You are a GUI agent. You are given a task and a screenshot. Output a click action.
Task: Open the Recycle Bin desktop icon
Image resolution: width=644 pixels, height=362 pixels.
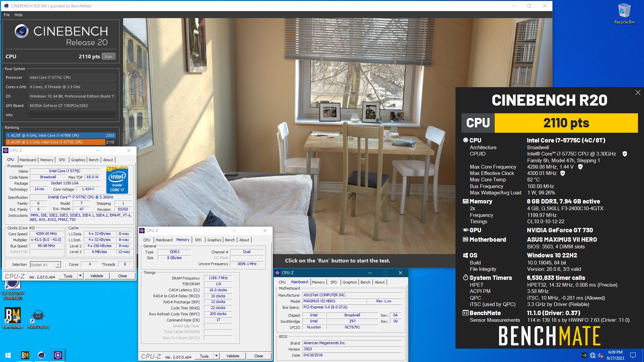point(624,14)
